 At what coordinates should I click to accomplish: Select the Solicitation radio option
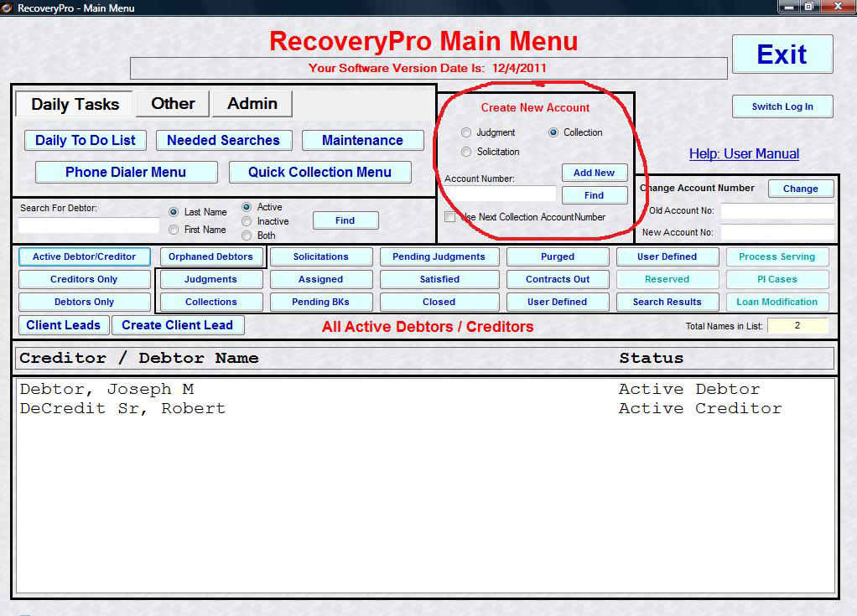pyautogui.click(x=465, y=152)
